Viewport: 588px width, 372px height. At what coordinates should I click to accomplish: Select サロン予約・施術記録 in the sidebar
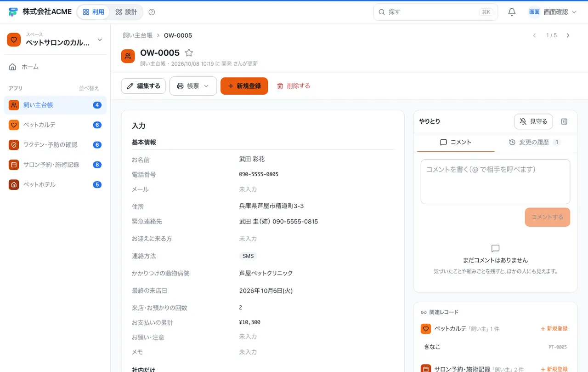55,165
